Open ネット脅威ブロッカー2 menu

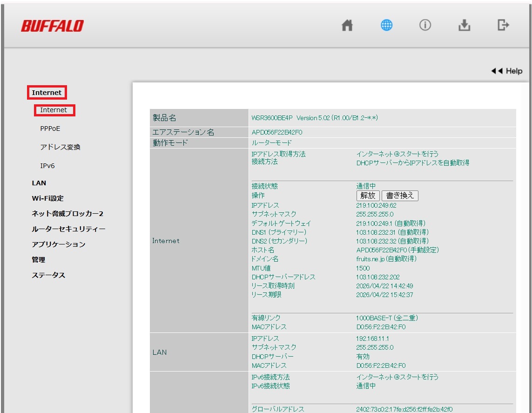[67, 213]
